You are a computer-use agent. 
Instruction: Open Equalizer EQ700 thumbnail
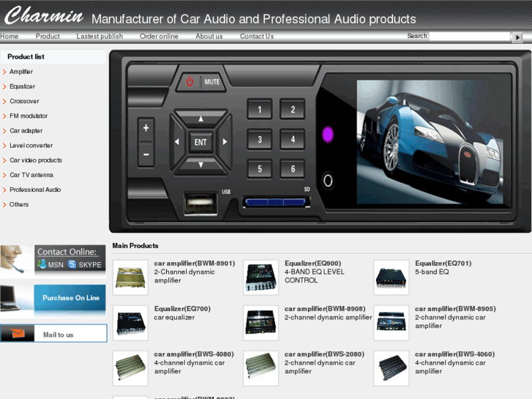click(130, 323)
